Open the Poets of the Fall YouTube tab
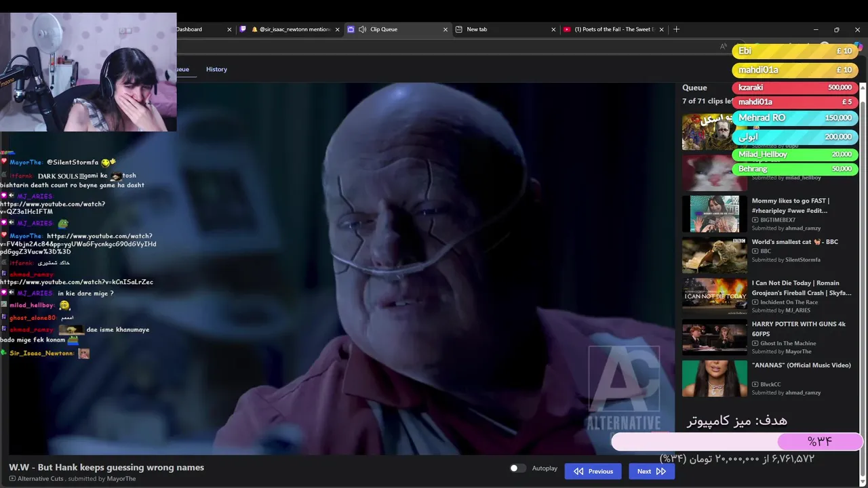 (614, 29)
